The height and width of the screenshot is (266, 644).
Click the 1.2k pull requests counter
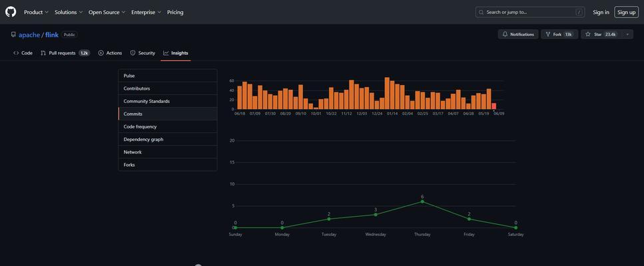[x=84, y=53]
